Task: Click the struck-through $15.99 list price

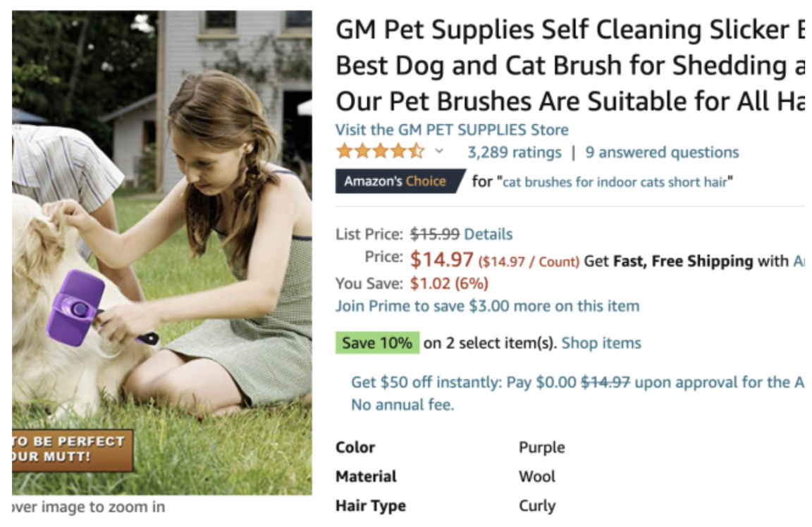Action: click(434, 234)
